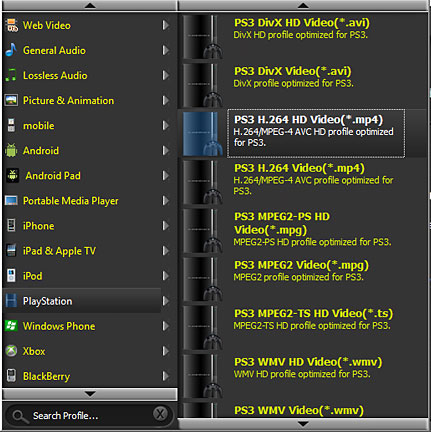Viewport: 431px width, 432px height.
Task: Expand the iPhone submenu arrow
Action: (165, 226)
